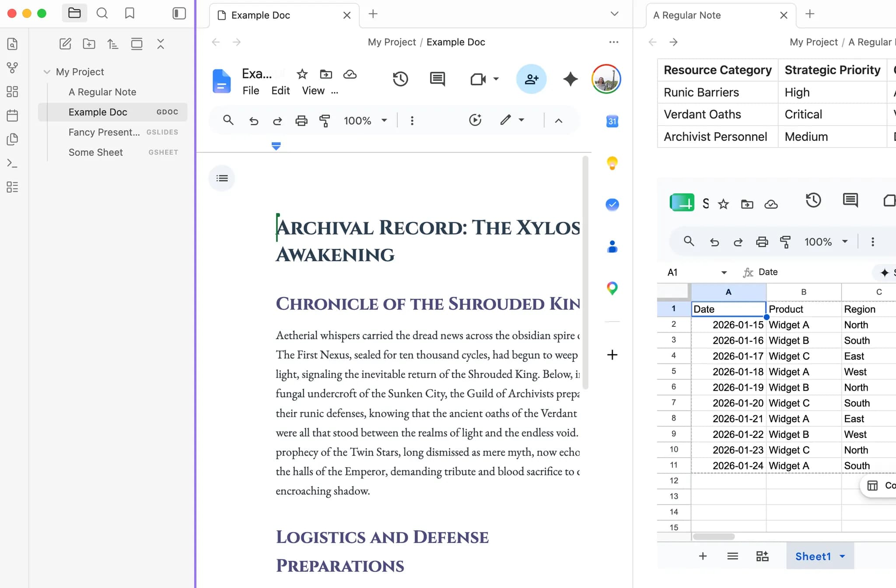Open Docs comments panel icon
Viewport: 896px width, 588px height.
pyautogui.click(x=437, y=79)
